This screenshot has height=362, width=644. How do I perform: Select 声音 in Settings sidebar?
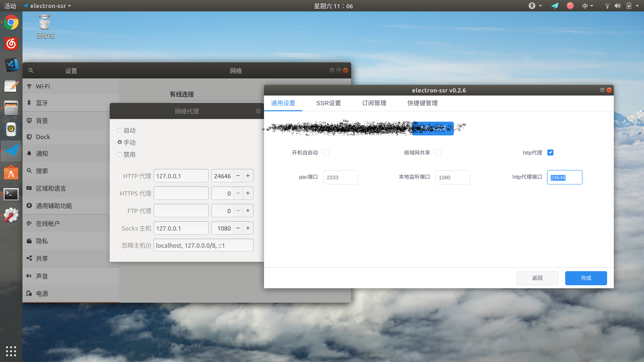pyautogui.click(x=71, y=276)
